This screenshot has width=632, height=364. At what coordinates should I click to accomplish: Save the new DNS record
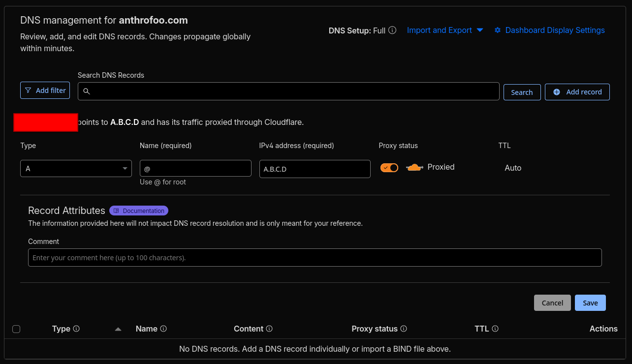[590, 303]
